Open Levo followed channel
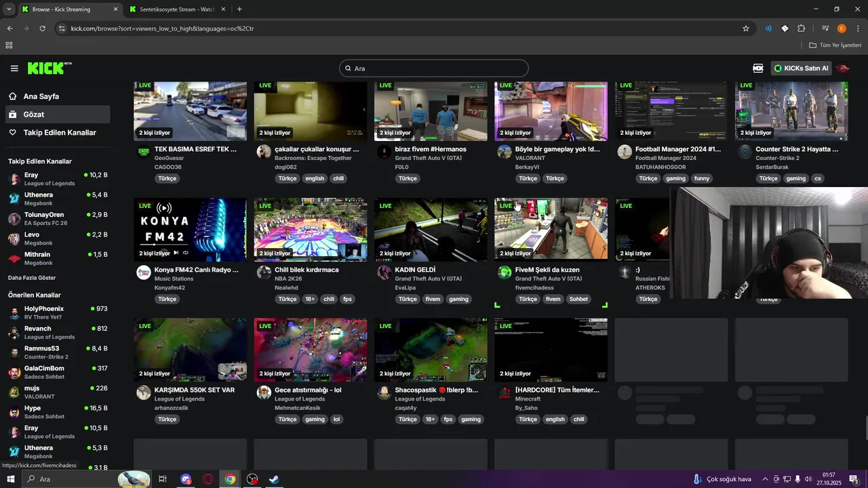 coord(57,239)
